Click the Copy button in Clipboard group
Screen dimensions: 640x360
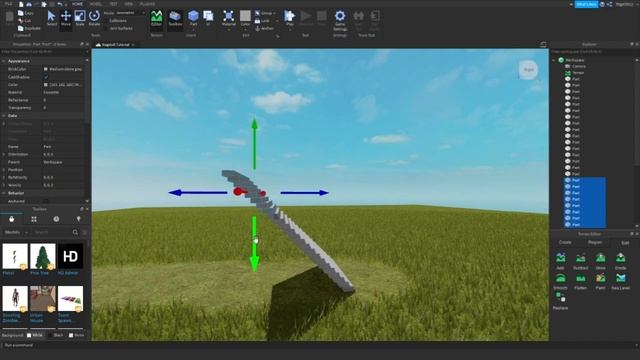pos(25,13)
